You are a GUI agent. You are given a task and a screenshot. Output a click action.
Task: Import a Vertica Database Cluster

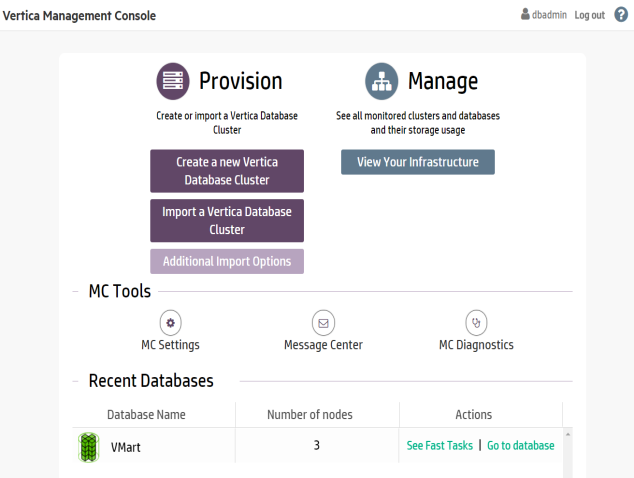pyautogui.click(x=227, y=220)
